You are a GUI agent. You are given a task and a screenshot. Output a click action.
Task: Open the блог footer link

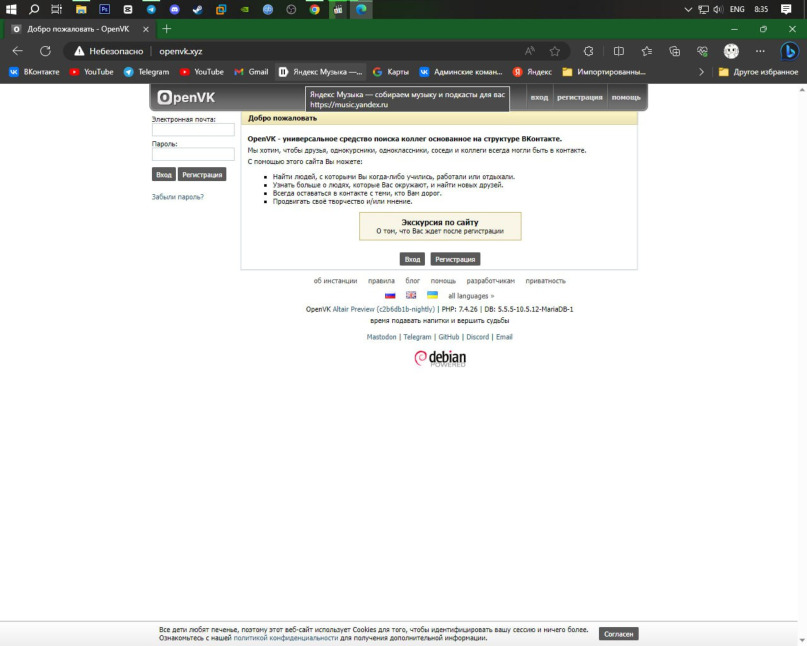pos(412,281)
